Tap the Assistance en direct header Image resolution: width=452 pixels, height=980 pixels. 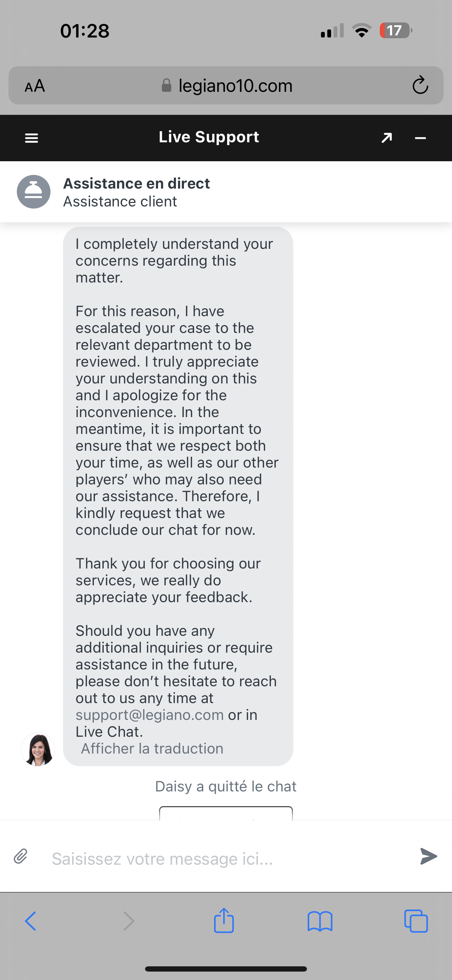pyautogui.click(x=136, y=184)
